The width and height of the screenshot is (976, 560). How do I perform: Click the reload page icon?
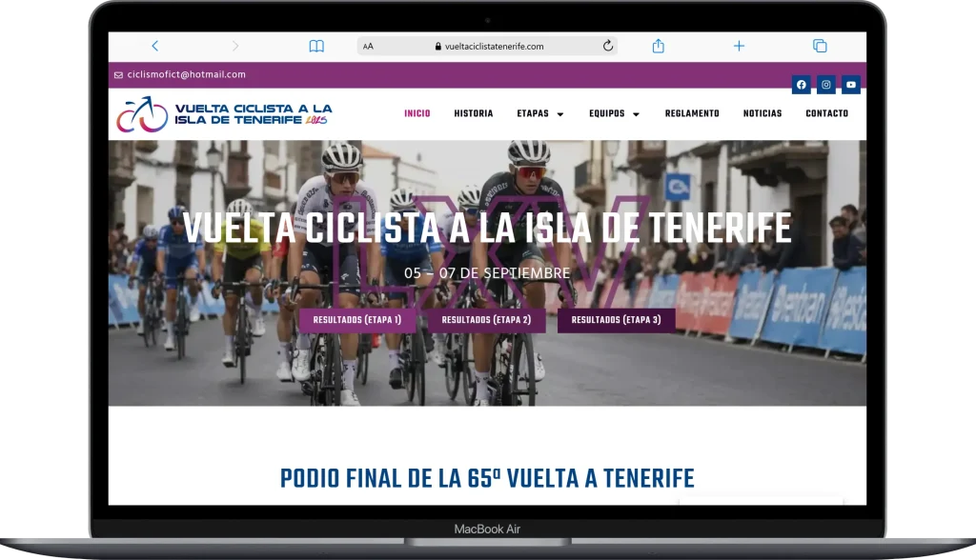pyautogui.click(x=607, y=46)
